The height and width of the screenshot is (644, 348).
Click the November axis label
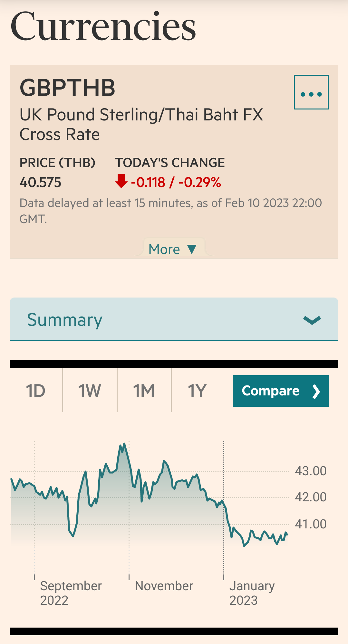tap(164, 586)
